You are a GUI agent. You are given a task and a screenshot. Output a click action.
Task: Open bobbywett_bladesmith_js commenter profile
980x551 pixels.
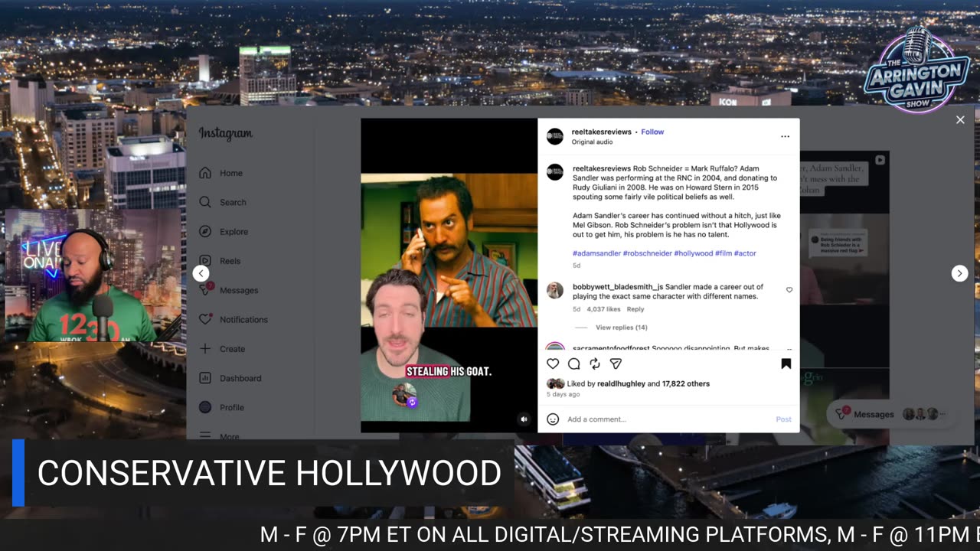click(618, 287)
